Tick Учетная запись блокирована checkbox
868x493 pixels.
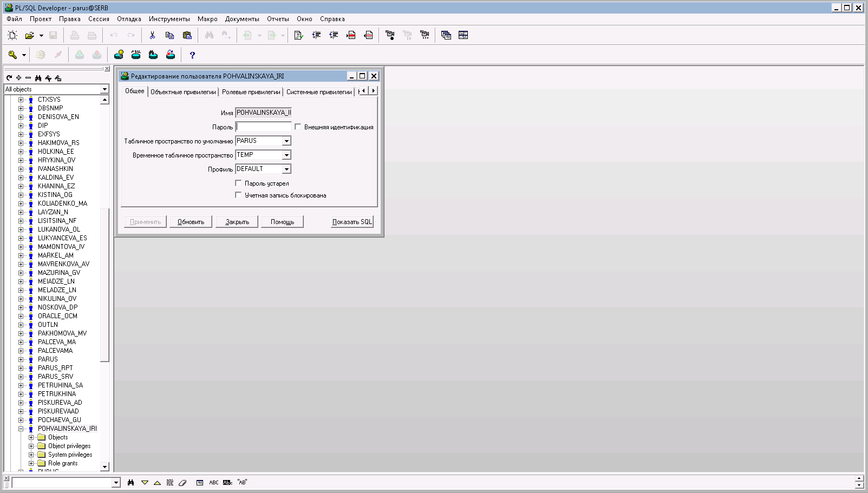tap(238, 195)
